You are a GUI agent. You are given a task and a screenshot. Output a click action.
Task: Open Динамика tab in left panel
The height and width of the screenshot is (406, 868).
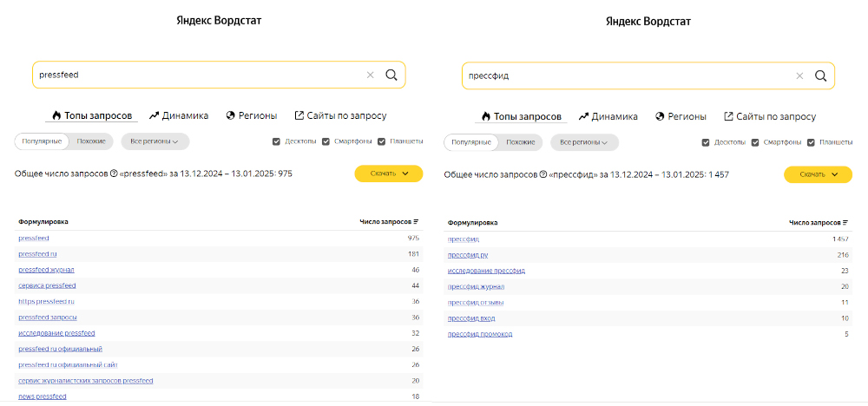[x=179, y=115]
